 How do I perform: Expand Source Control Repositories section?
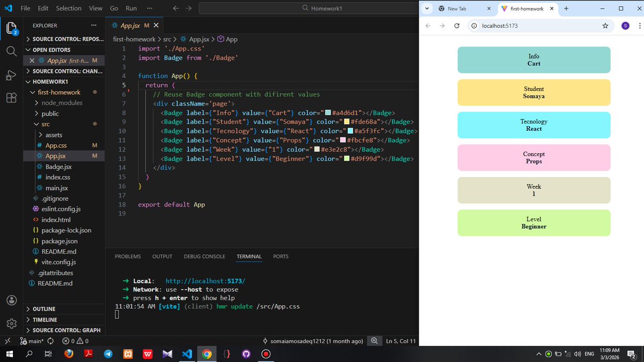coord(64,39)
